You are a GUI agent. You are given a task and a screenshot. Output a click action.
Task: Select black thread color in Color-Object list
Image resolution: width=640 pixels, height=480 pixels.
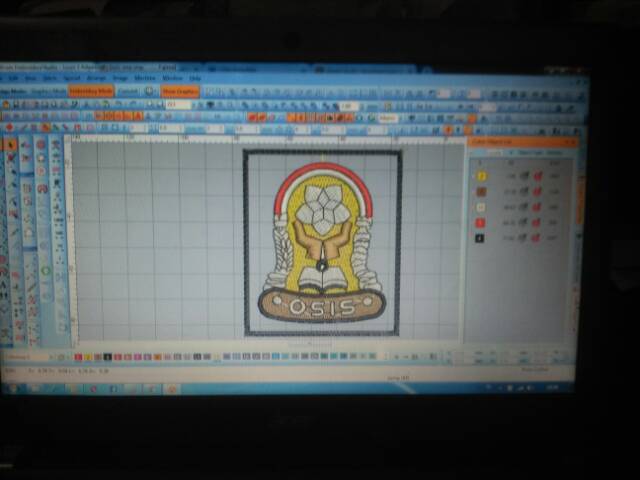click(481, 238)
